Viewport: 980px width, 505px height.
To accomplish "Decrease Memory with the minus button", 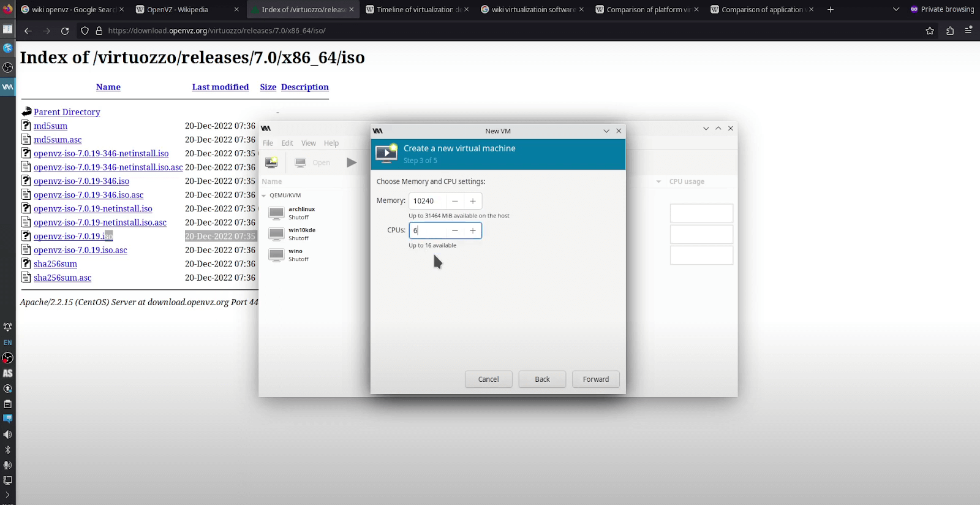I will pos(455,201).
